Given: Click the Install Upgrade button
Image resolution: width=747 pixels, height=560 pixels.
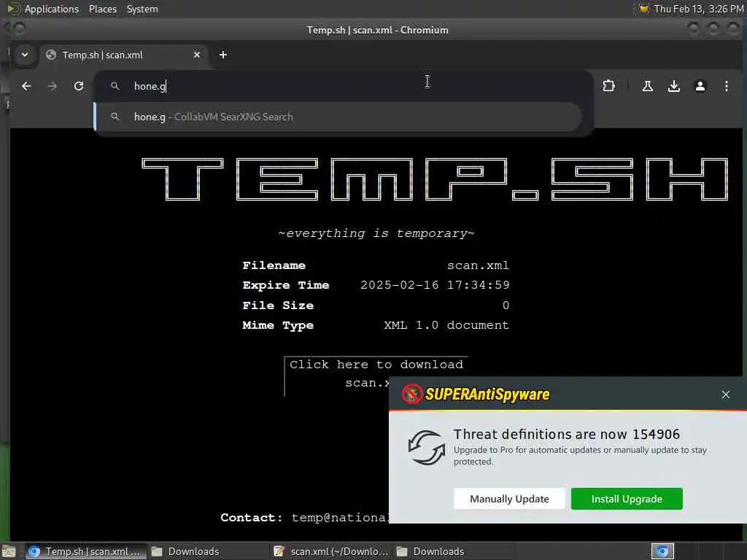Looking at the screenshot, I should 627,499.
